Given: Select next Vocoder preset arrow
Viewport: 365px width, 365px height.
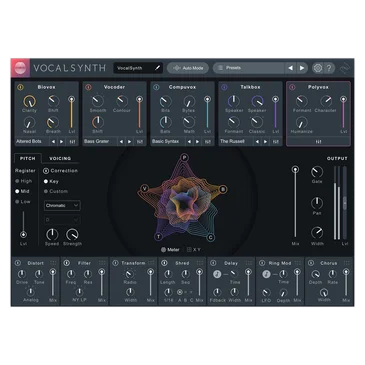Looking at the screenshot, I should tap(130, 142).
